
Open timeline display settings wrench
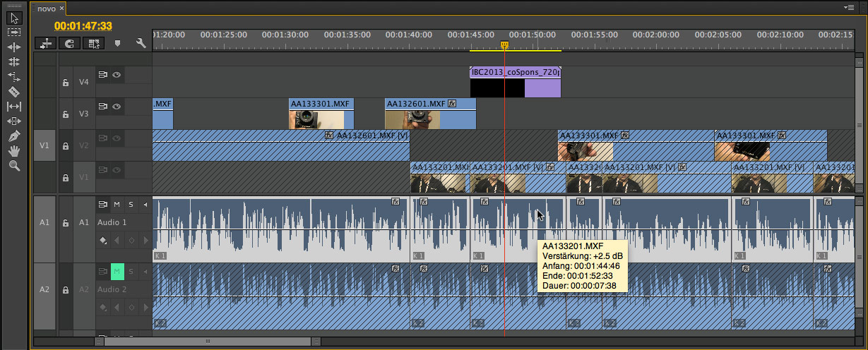point(141,44)
